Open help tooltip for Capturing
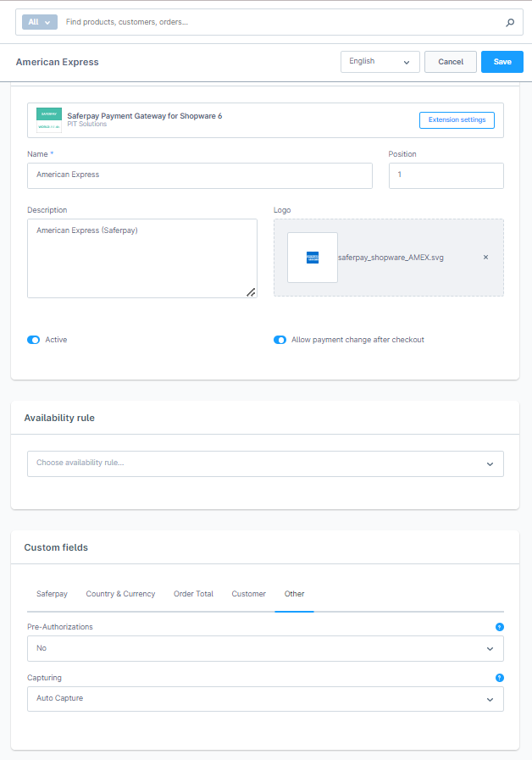Screen dimensions: 532x760 point(499,678)
